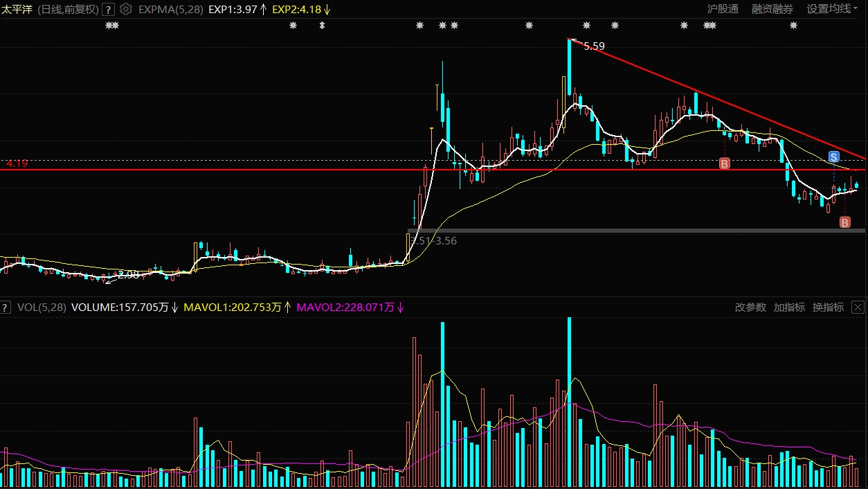Click the 3.51-3.56 gap label
The height and width of the screenshot is (489, 868).
pyautogui.click(x=434, y=241)
